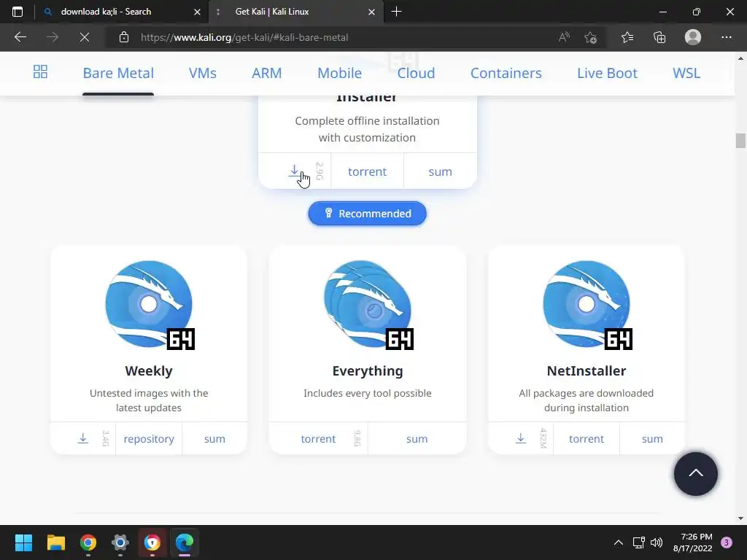Download NetInstaller via arrow icon
The image size is (747, 560).
click(x=521, y=438)
